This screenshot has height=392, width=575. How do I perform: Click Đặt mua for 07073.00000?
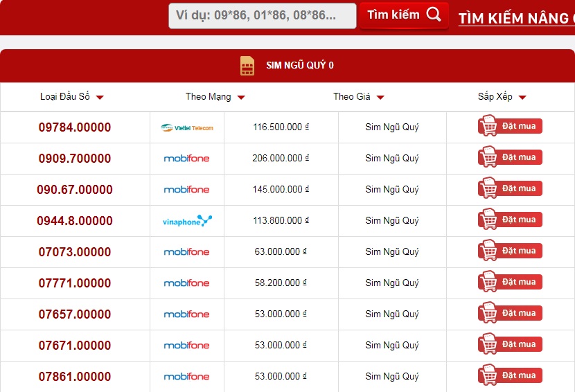pos(510,251)
